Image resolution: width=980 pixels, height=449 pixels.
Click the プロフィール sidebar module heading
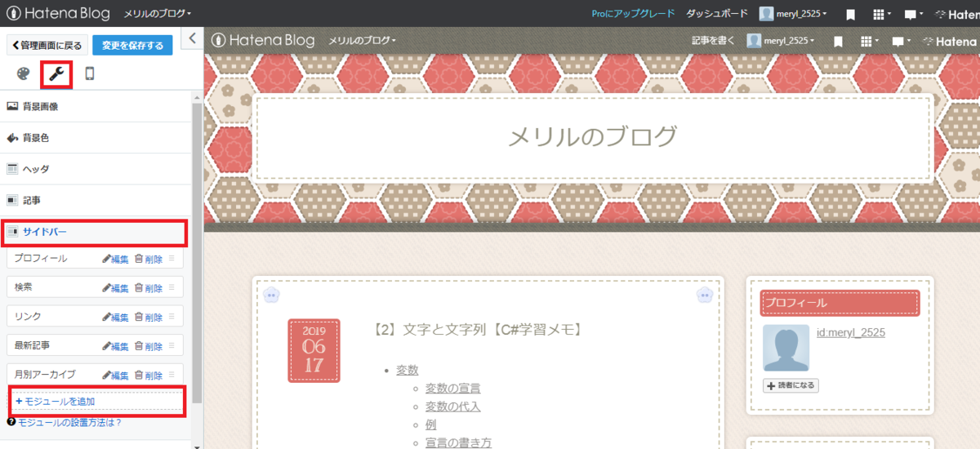(840, 303)
